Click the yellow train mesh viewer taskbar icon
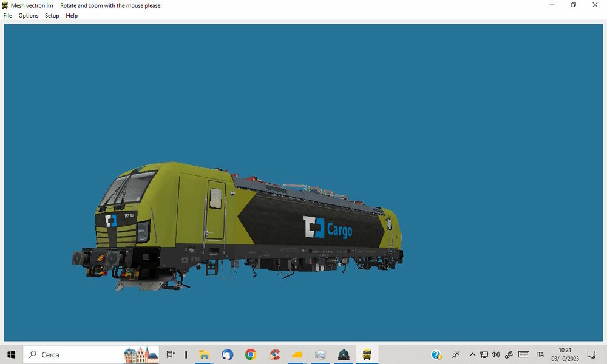 [367, 354]
